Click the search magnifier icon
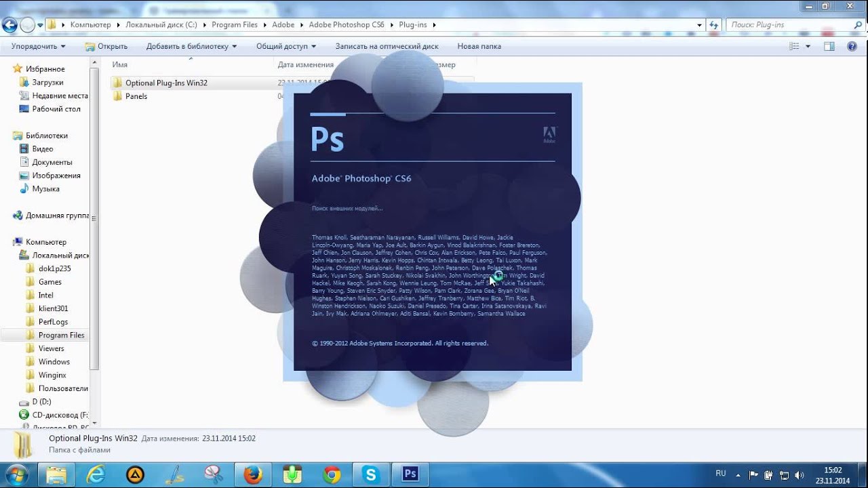This screenshot has height=488, width=868. 857,25
